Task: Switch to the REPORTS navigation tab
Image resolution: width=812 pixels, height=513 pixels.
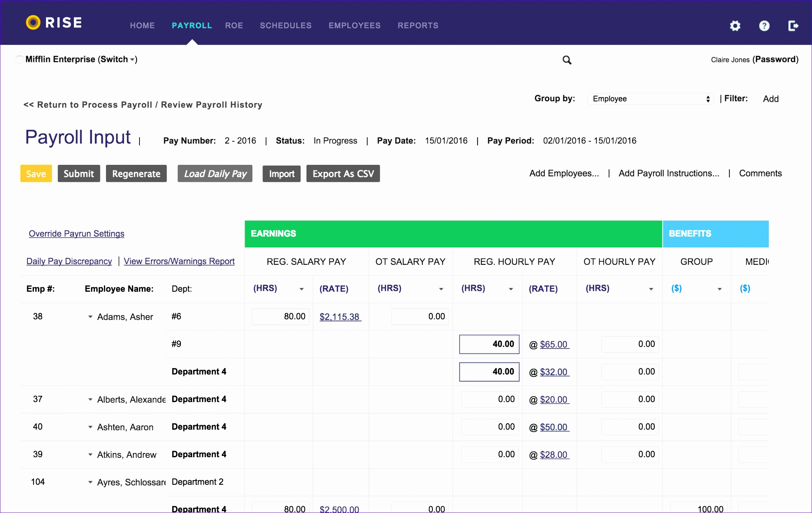Action: [418, 25]
